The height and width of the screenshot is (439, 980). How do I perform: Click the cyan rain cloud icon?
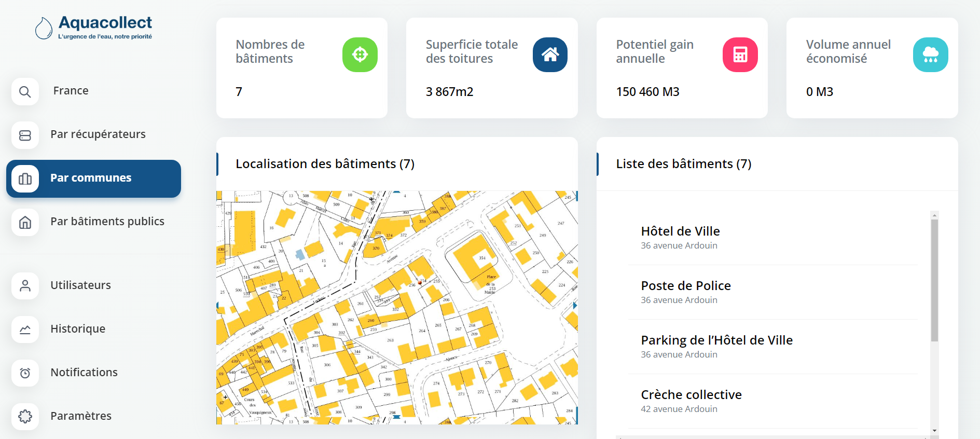(930, 54)
